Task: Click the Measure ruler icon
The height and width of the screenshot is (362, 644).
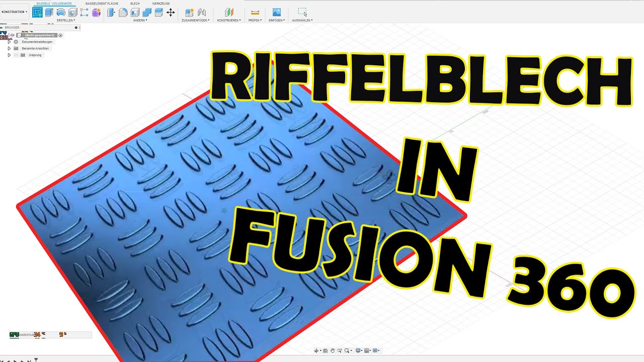Action: (x=255, y=12)
